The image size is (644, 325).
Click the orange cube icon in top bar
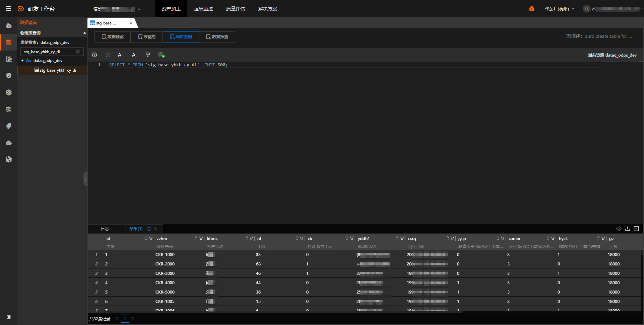tap(532, 9)
